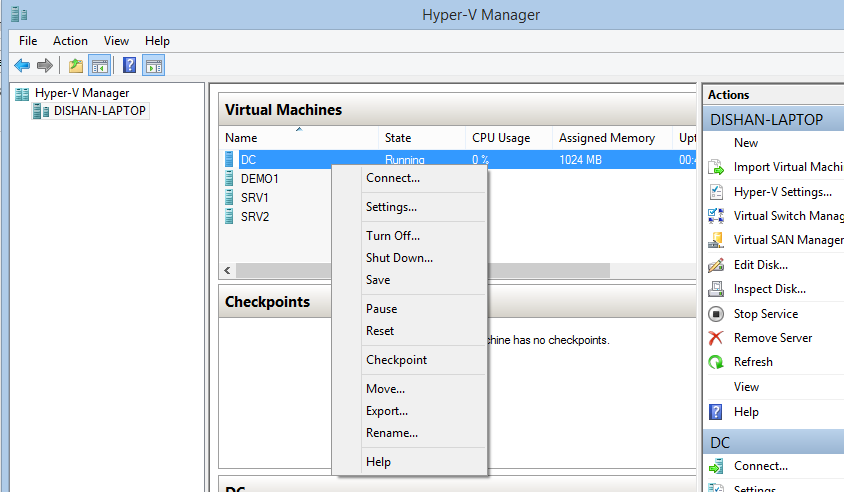The image size is (844, 492).
Task: Choose Pause from the context menu
Action: (x=410, y=309)
